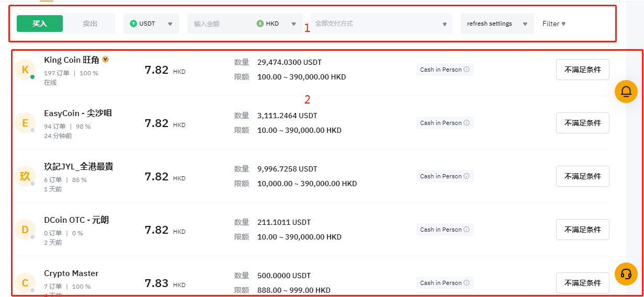Click the EasyCoin merchant avatar
644x297 pixels.
tap(25, 123)
